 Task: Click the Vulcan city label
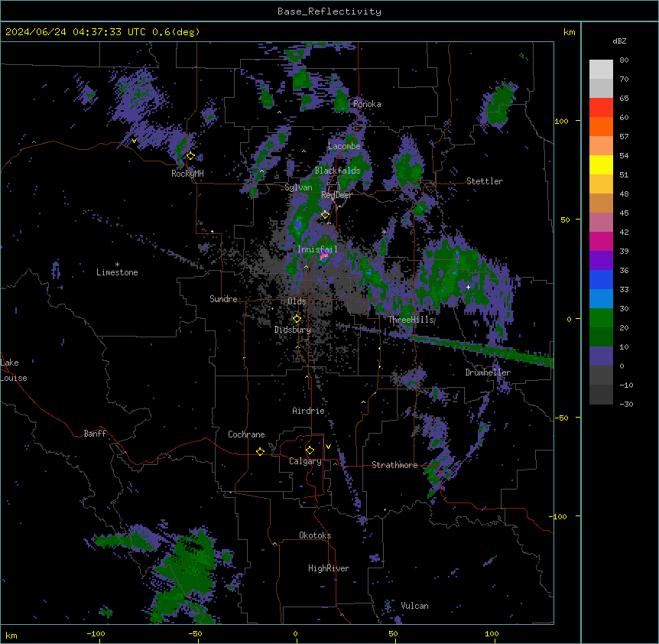tap(415, 606)
